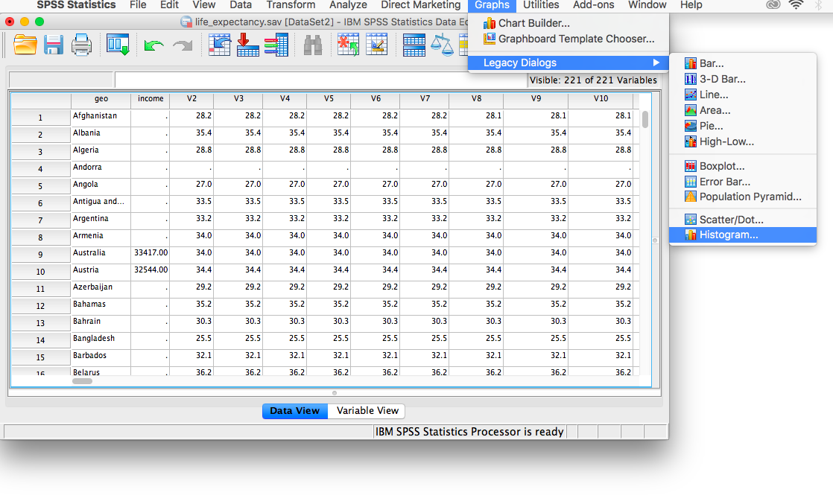Image resolution: width=833 pixels, height=504 pixels.
Task: Select row 1 header
Action: point(41,118)
